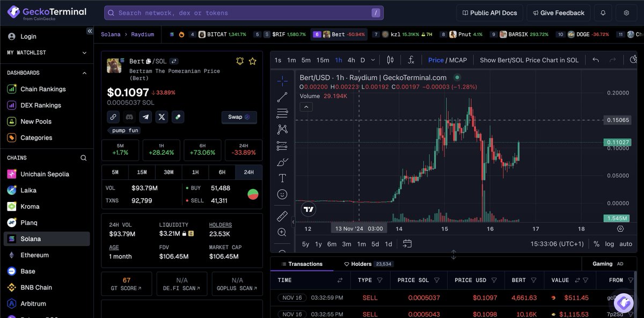Open the pump.fun pill icon link
This screenshot has width=644, height=318.
178,117
